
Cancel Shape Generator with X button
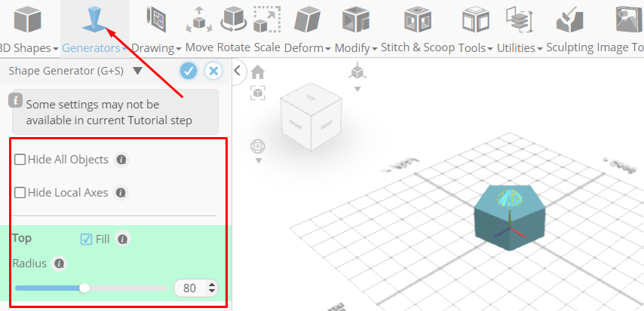click(213, 71)
